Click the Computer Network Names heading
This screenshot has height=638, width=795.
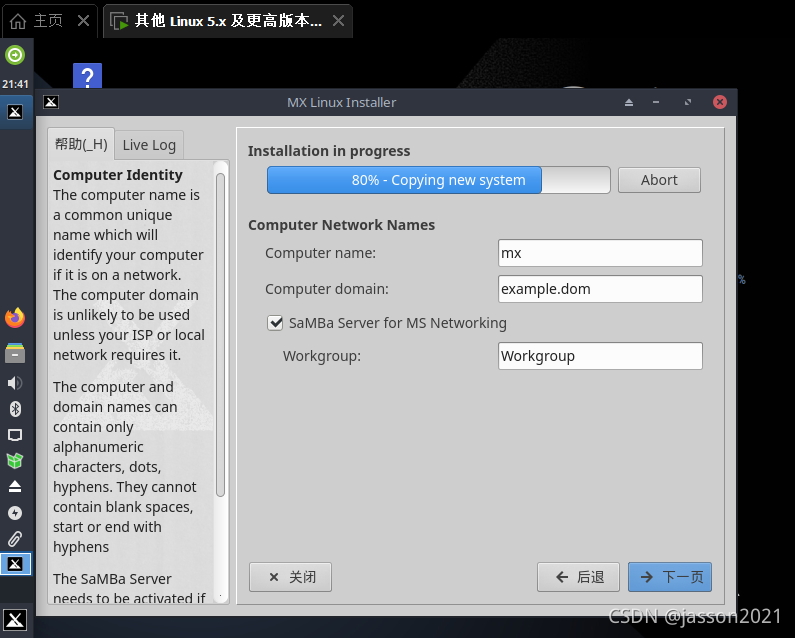[341, 225]
